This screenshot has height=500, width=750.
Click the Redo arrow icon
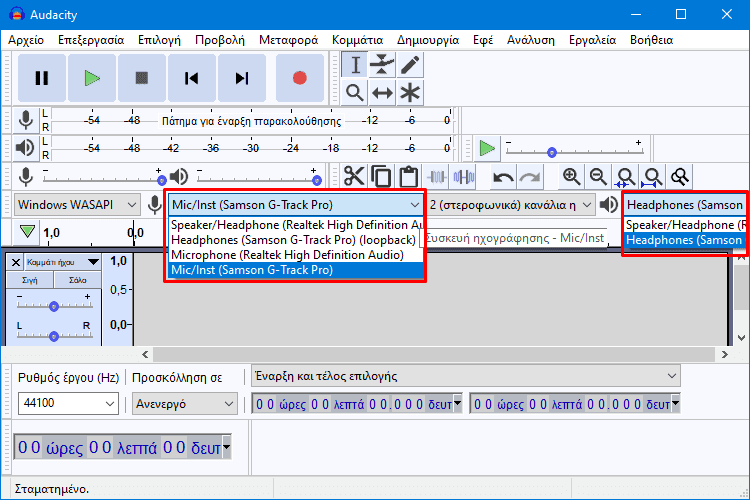pos(530,178)
